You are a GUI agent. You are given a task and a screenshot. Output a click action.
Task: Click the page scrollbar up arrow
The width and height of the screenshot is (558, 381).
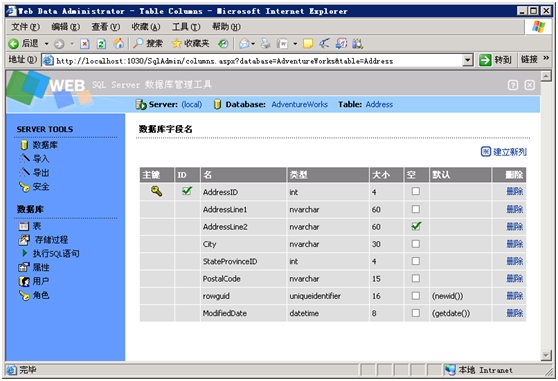pyautogui.click(x=546, y=75)
